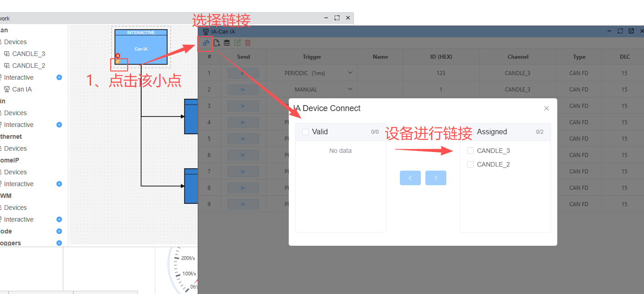Check the CANDLE_2 checkbox in the Assigned list

click(470, 164)
